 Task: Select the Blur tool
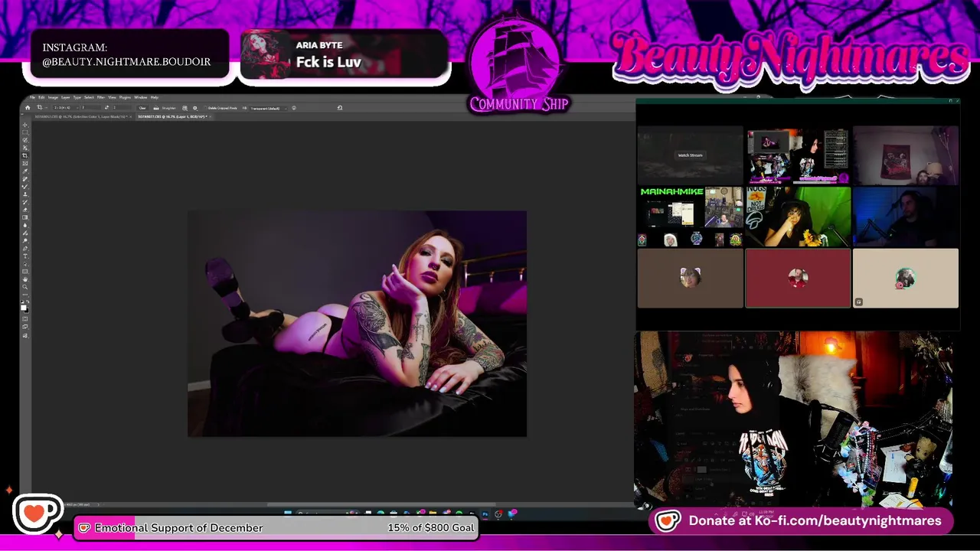click(25, 225)
